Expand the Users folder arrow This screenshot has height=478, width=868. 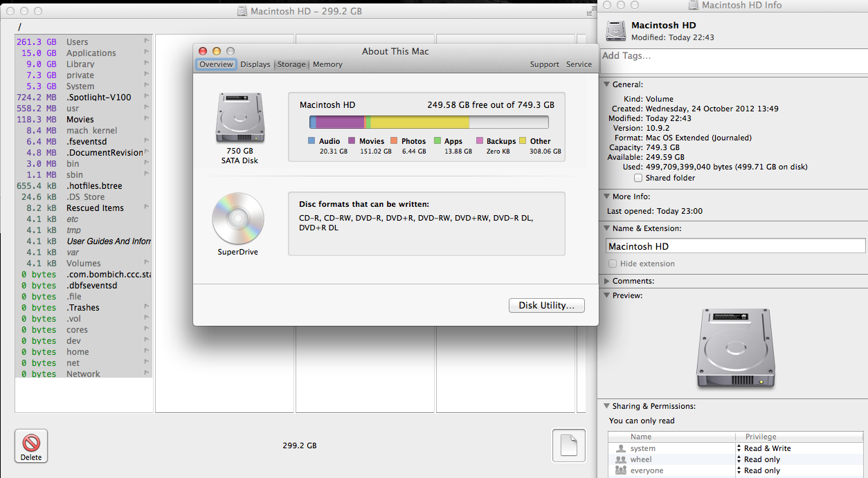point(147,42)
